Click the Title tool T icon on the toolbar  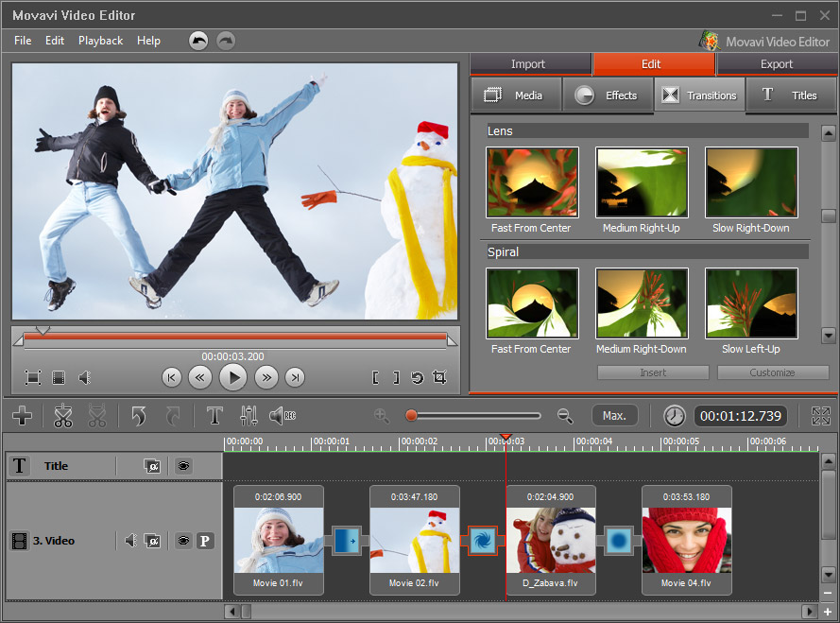click(214, 416)
